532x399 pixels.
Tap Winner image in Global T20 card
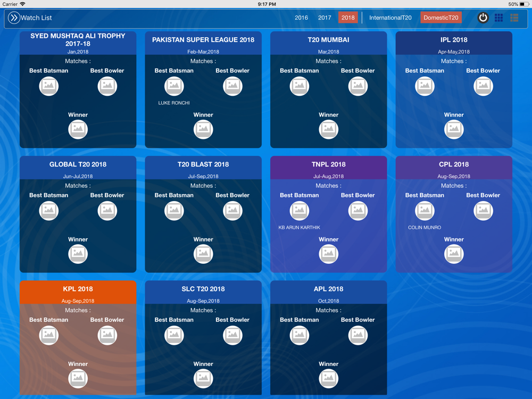click(x=78, y=254)
